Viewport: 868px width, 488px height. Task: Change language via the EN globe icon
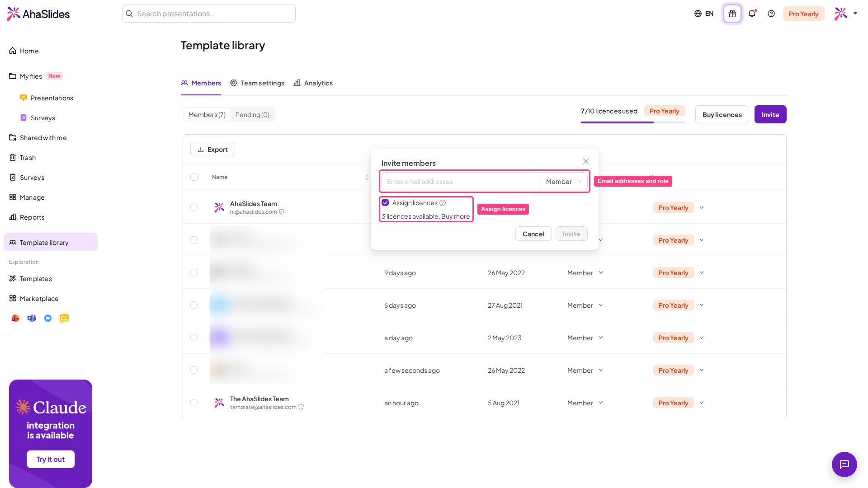click(x=704, y=14)
